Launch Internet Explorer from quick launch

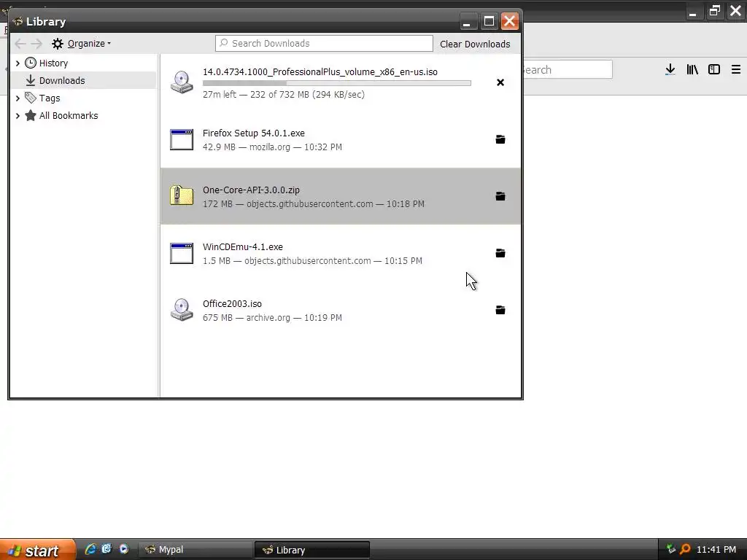click(90, 549)
